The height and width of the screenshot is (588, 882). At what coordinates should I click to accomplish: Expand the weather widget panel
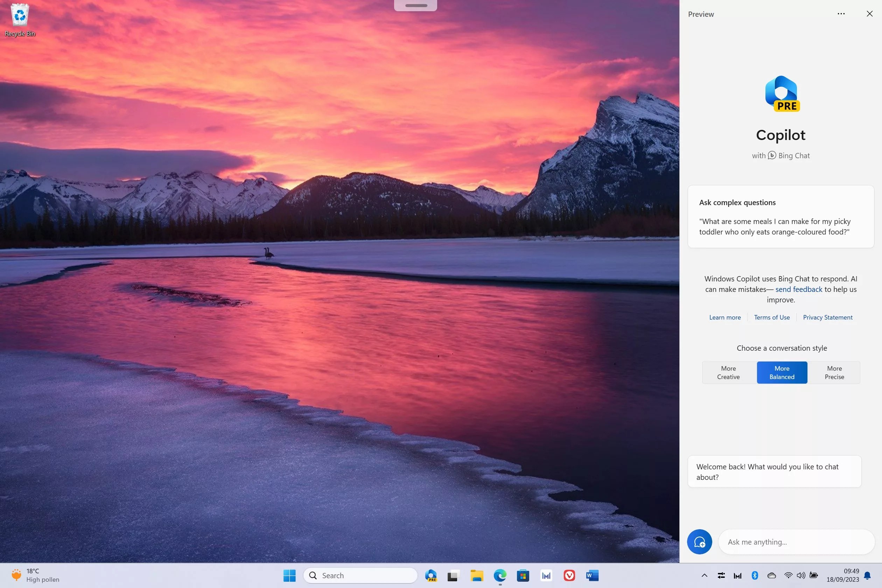click(x=36, y=575)
